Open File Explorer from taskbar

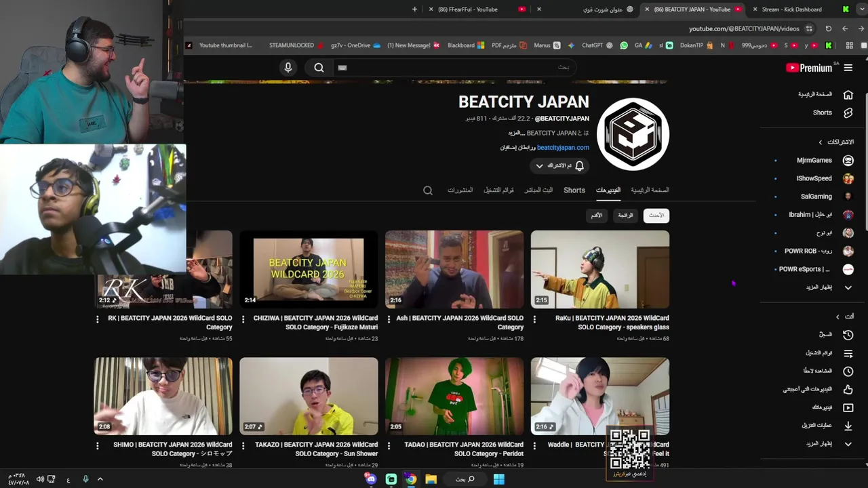click(x=431, y=479)
